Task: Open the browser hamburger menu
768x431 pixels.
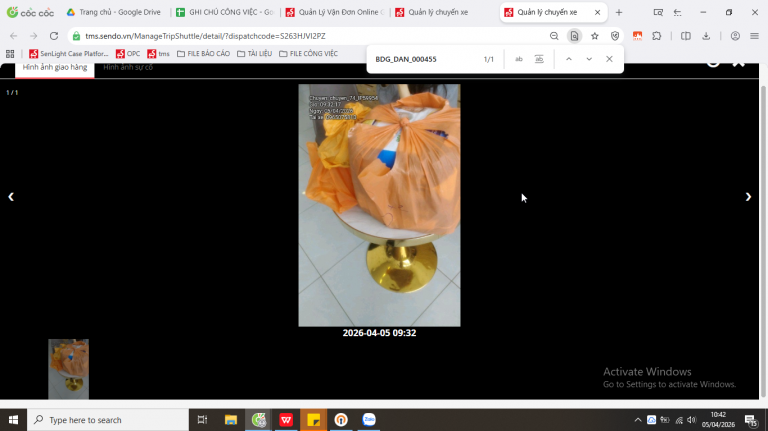Action: pyautogui.click(x=754, y=36)
